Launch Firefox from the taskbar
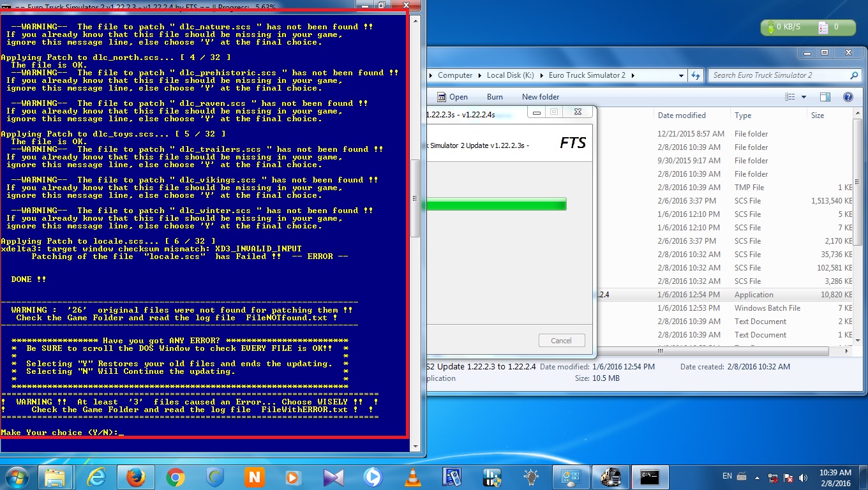The width and height of the screenshot is (868, 490). 136,477
